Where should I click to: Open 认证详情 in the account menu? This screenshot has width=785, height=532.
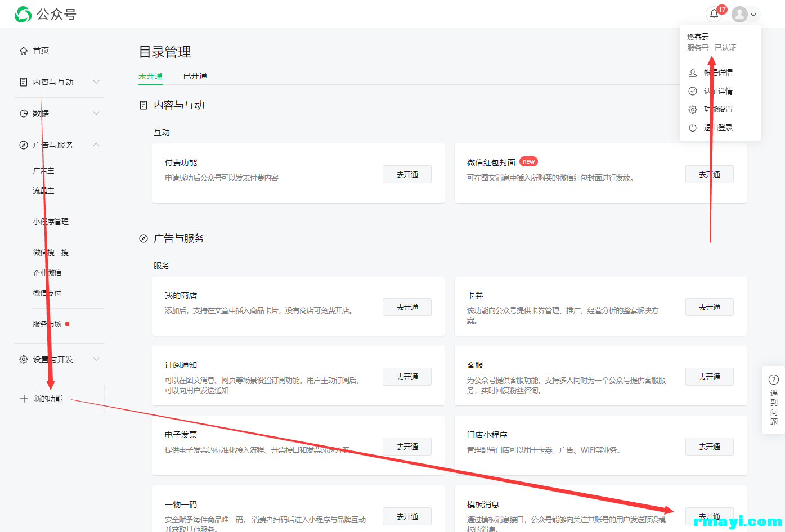pos(718,91)
